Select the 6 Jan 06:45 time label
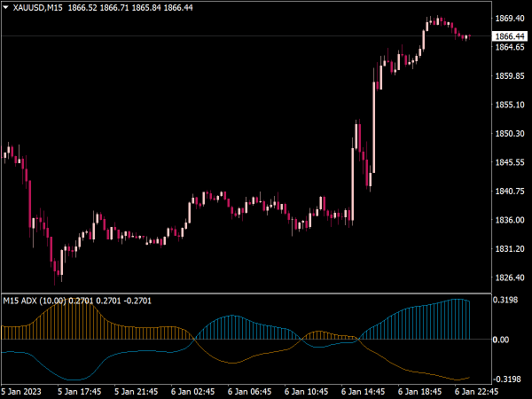Screen dimensions: 532x399 coord(249,392)
